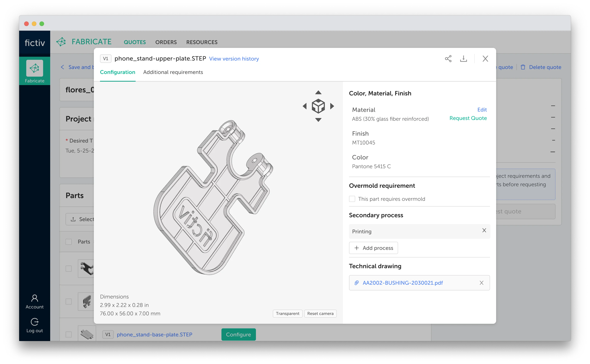590x364 pixels.
Task: Open the QUOTES menu
Action: [x=135, y=42]
